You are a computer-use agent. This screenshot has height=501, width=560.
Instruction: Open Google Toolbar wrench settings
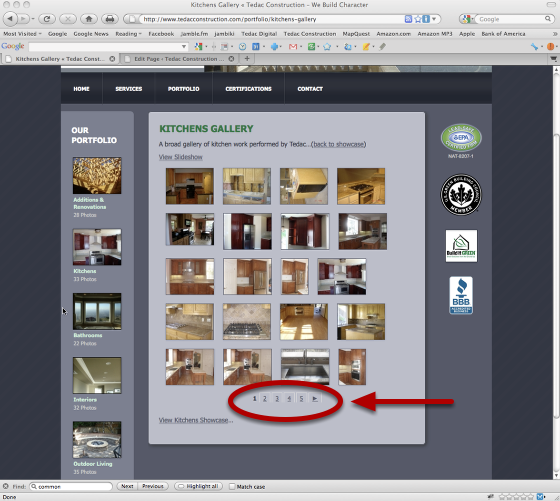pos(534,47)
